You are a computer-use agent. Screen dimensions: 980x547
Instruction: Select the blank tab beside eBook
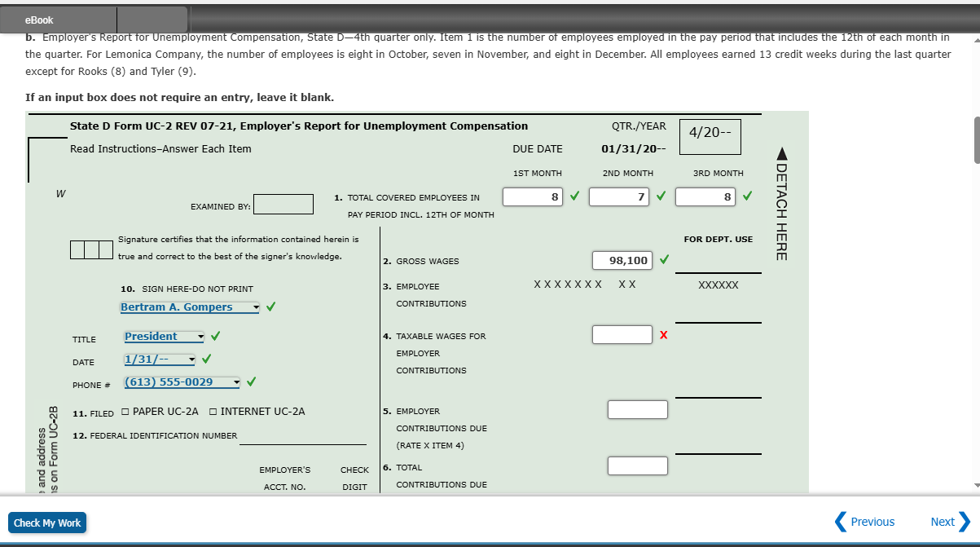tap(152, 19)
